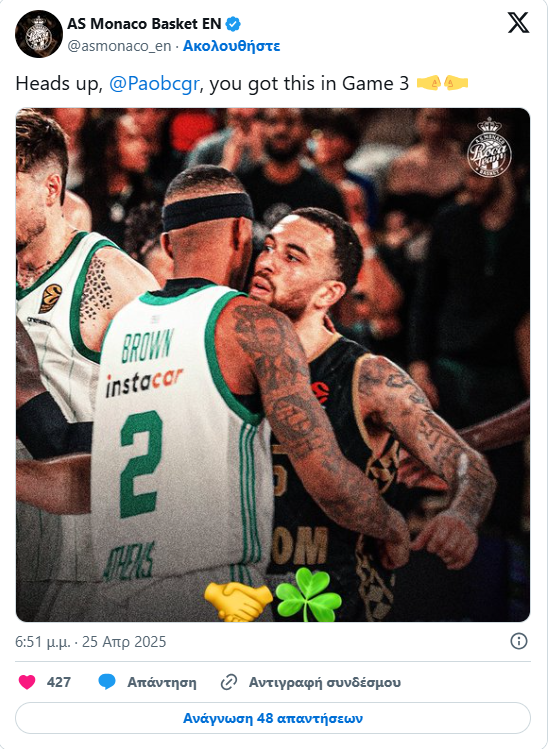The width and height of the screenshot is (548, 749).
Task: Open the tweet info circle icon
Action: [x=518, y=641]
